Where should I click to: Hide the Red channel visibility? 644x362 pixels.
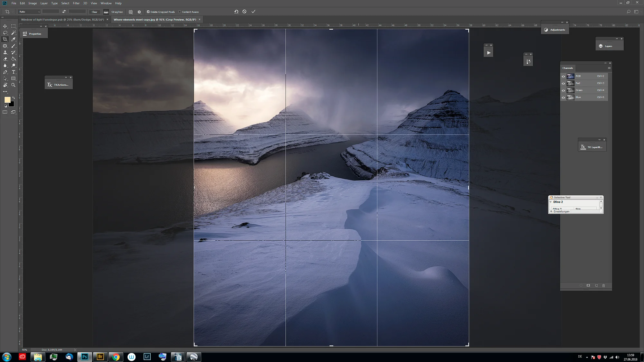tap(563, 83)
